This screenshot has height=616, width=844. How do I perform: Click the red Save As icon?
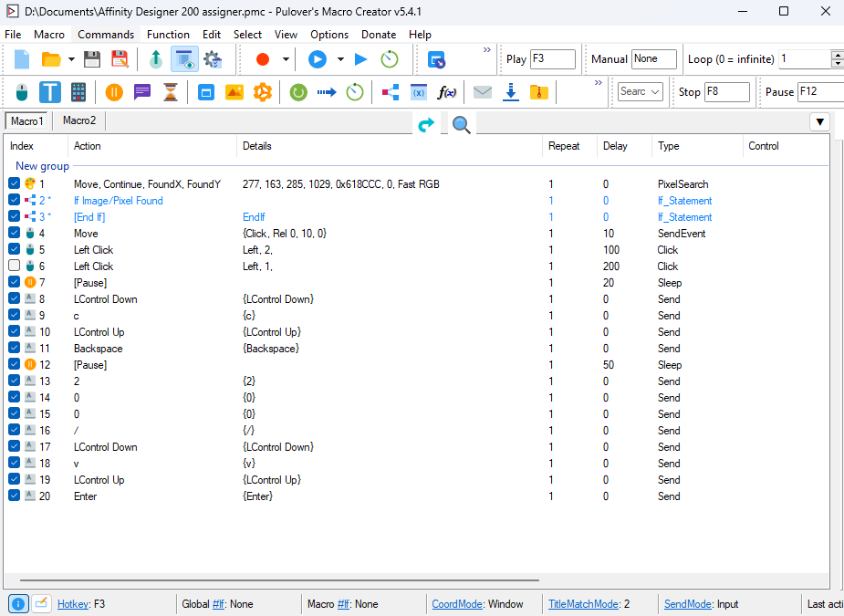tap(120, 59)
